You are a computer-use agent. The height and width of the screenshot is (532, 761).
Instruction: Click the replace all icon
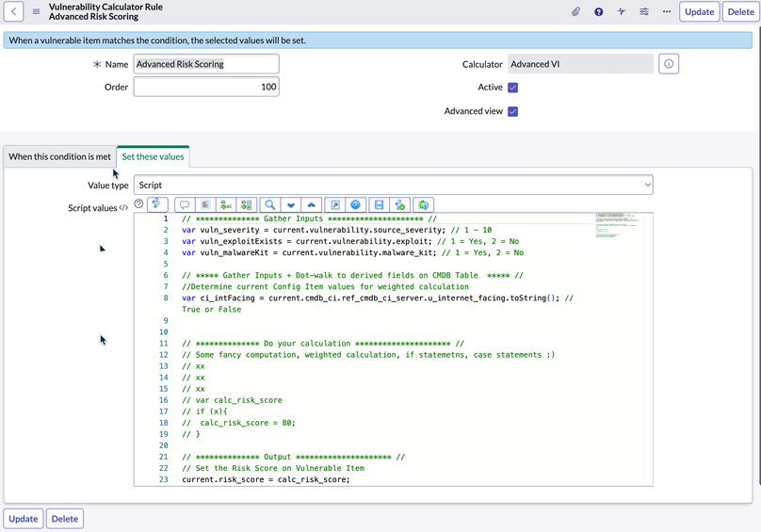coord(247,205)
